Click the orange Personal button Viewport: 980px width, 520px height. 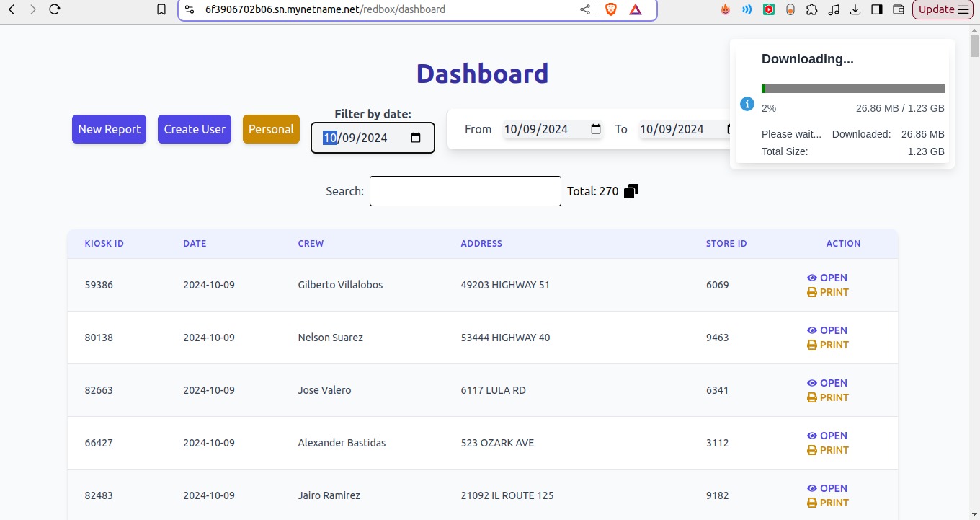[x=271, y=129]
